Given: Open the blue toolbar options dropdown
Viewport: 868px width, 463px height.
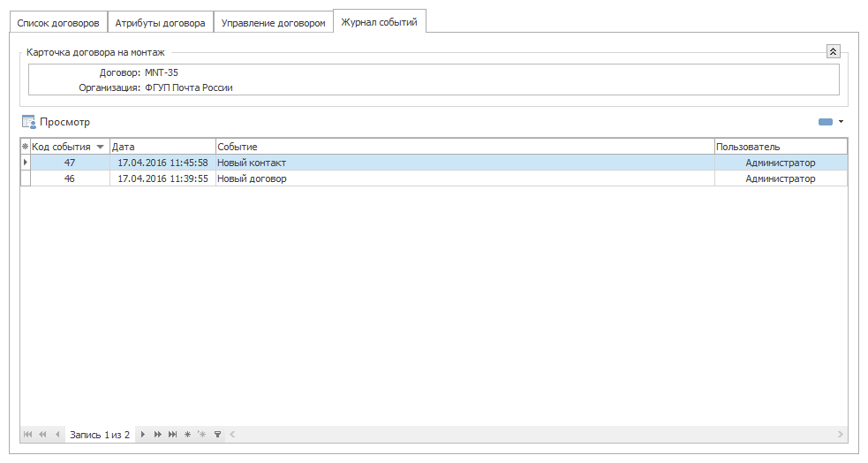Looking at the screenshot, I should pos(841,122).
